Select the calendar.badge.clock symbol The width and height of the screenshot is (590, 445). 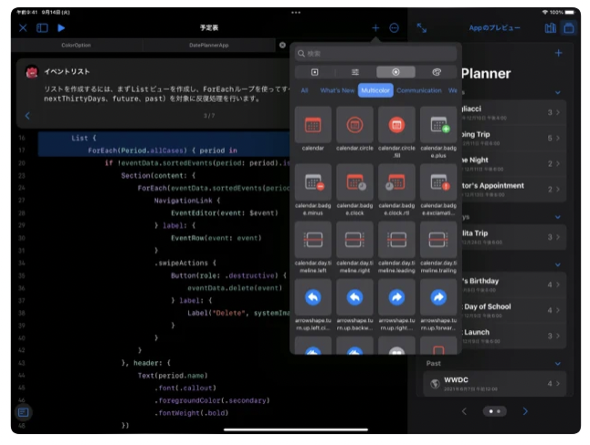(x=355, y=182)
